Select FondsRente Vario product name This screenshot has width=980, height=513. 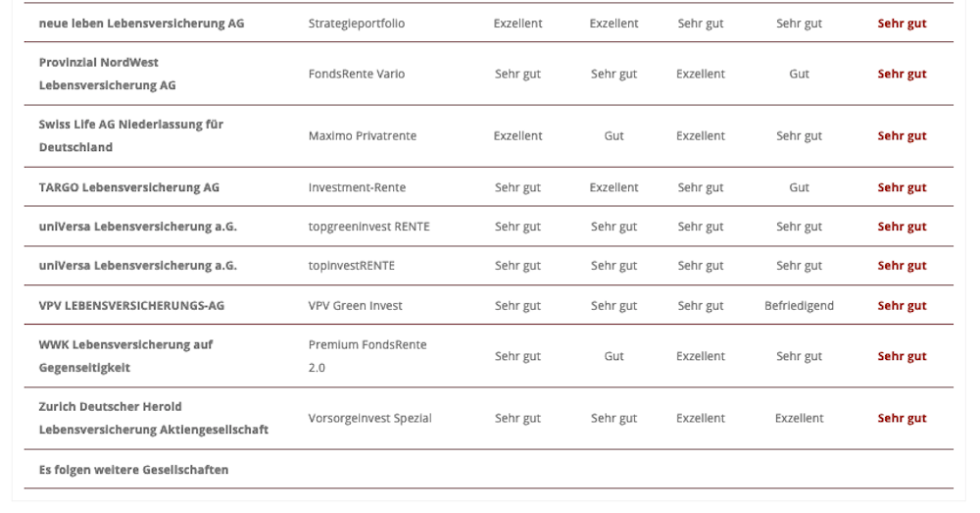pyautogui.click(x=357, y=74)
